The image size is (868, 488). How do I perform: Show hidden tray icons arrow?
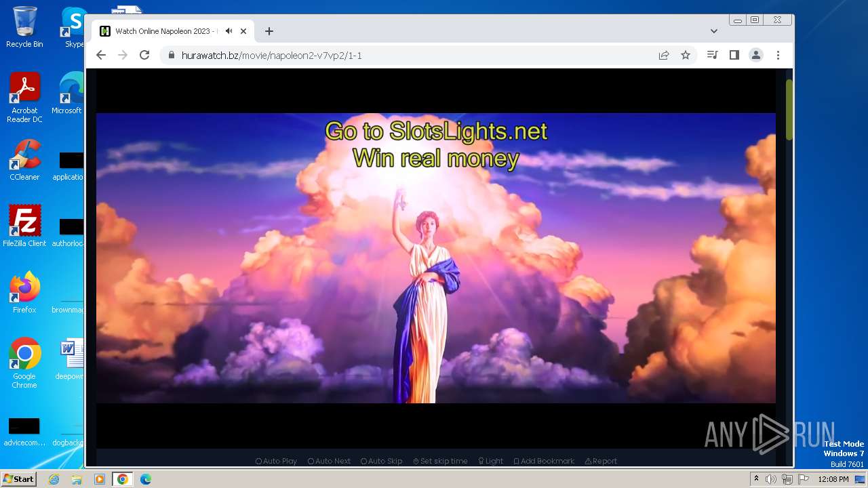coord(756,479)
